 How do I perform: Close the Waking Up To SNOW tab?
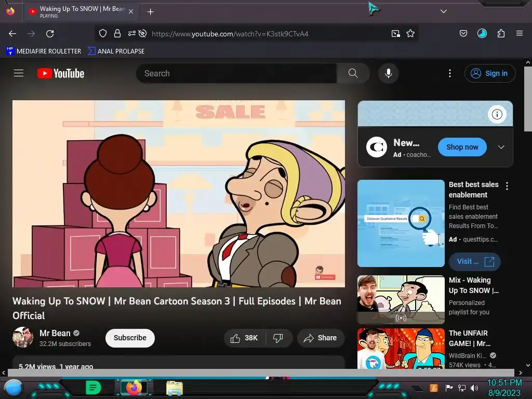(131, 11)
